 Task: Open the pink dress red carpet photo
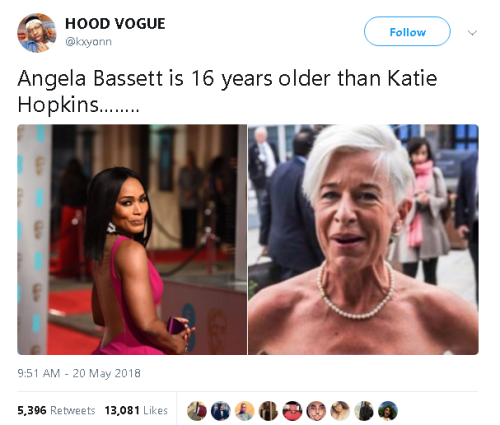(x=132, y=239)
